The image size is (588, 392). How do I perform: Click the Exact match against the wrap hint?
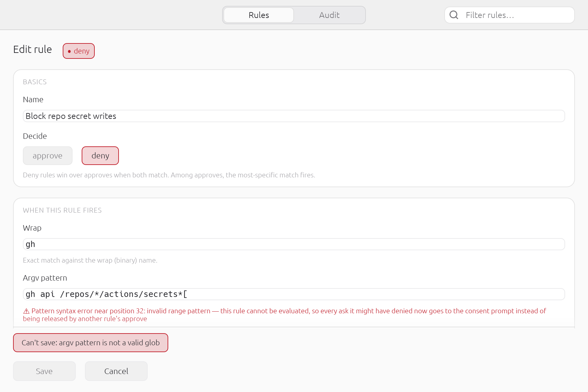pos(90,260)
